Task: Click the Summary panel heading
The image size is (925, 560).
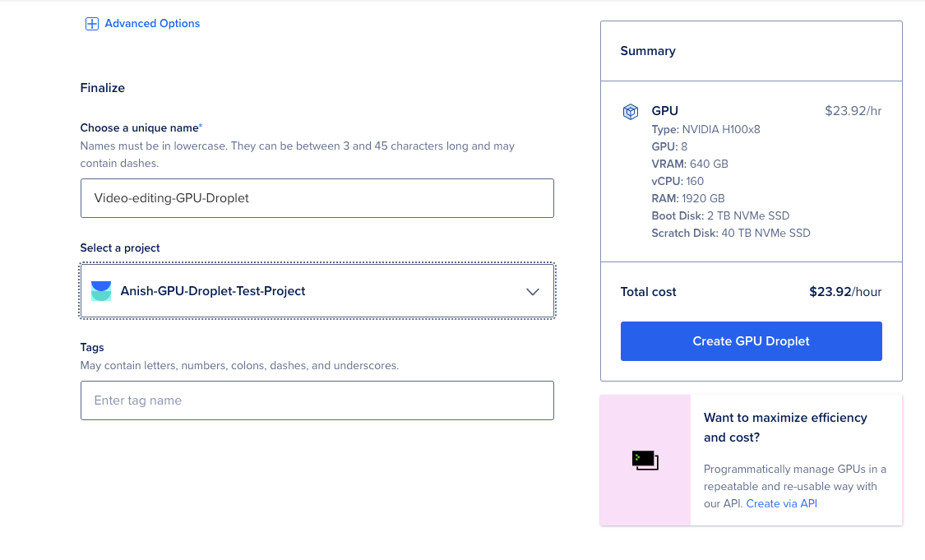Action: (648, 51)
